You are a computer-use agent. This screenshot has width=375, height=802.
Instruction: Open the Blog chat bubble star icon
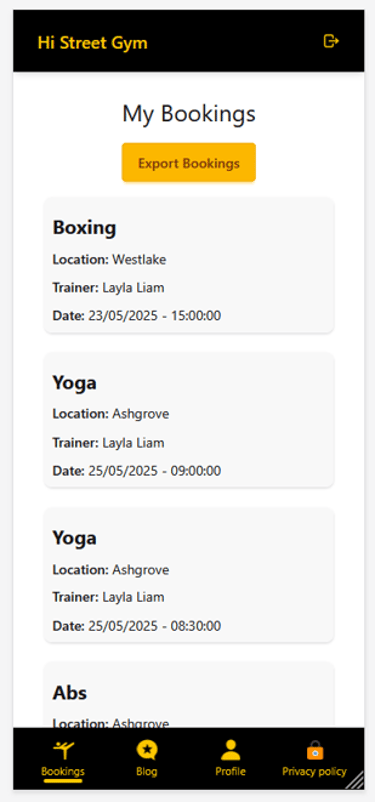(x=147, y=750)
